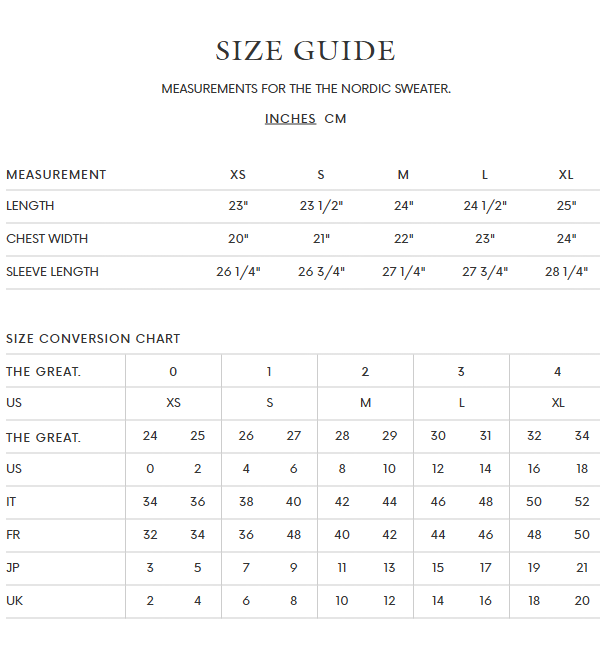Click the CHEST WIDTH row label
The image size is (600, 651).
click(47, 239)
